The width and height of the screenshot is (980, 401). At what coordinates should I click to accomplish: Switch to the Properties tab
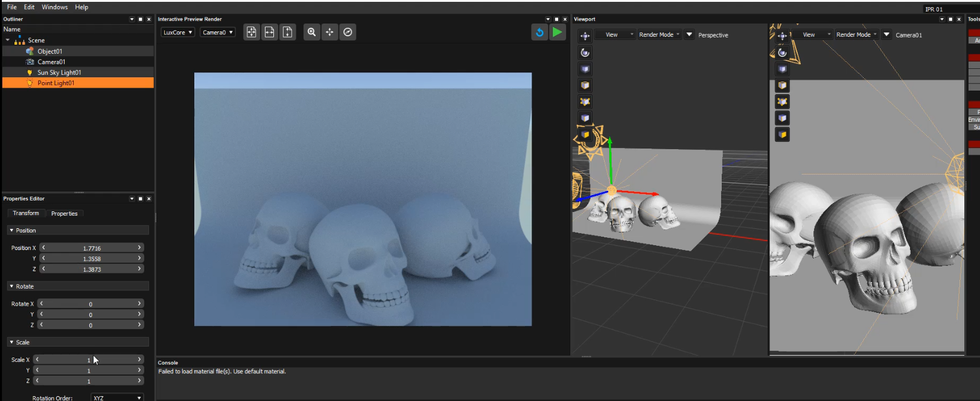pos(64,214)
